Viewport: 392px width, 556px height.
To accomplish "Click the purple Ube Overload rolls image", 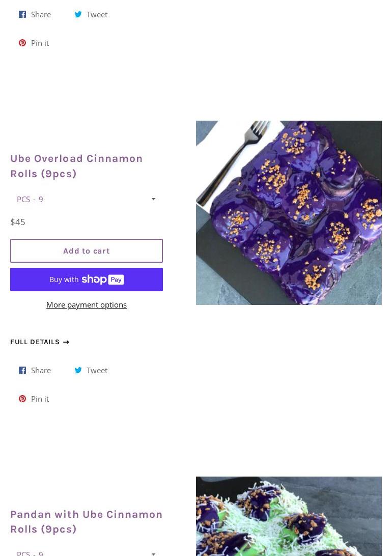I will (x=289, y=213).
